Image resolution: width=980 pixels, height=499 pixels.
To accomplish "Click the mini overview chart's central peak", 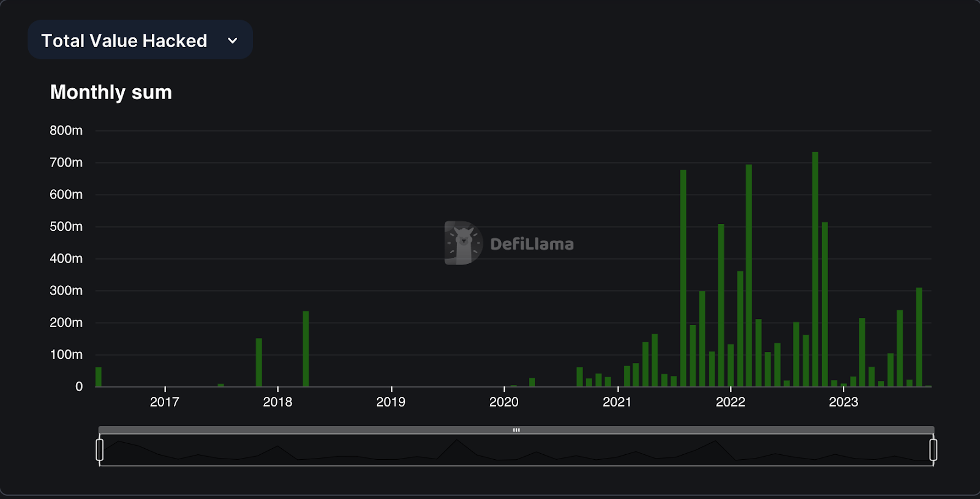I will click(x=456, y=442).
